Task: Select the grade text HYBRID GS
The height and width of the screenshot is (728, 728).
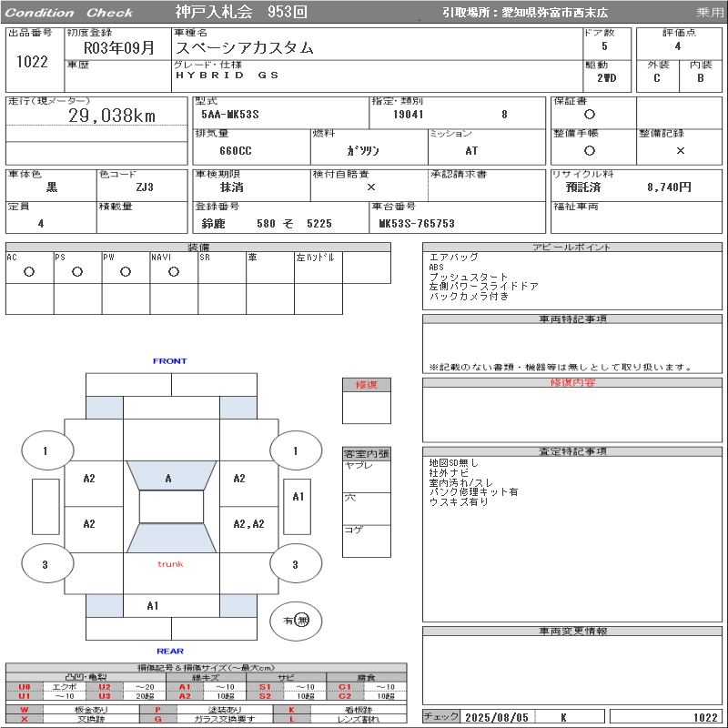Action: pos(227,75)
